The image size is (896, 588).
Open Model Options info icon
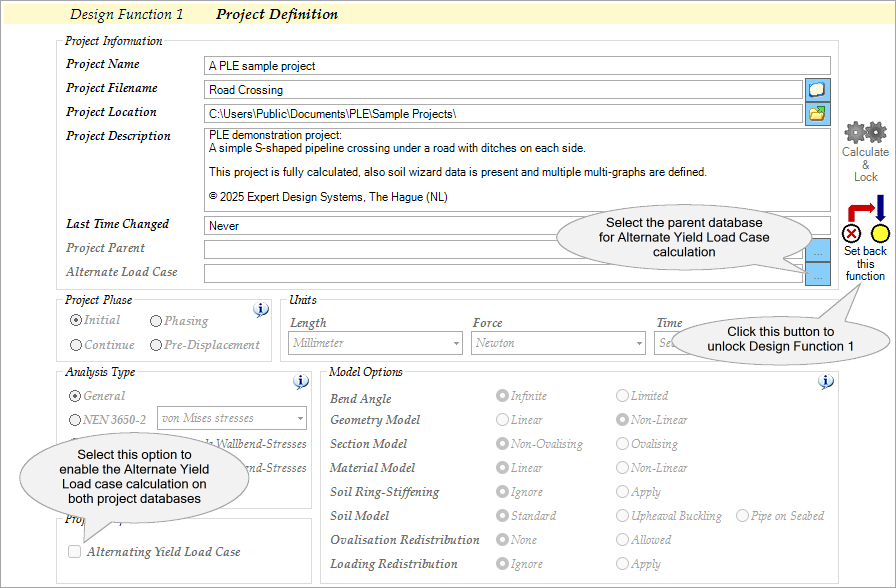(825, 382)
